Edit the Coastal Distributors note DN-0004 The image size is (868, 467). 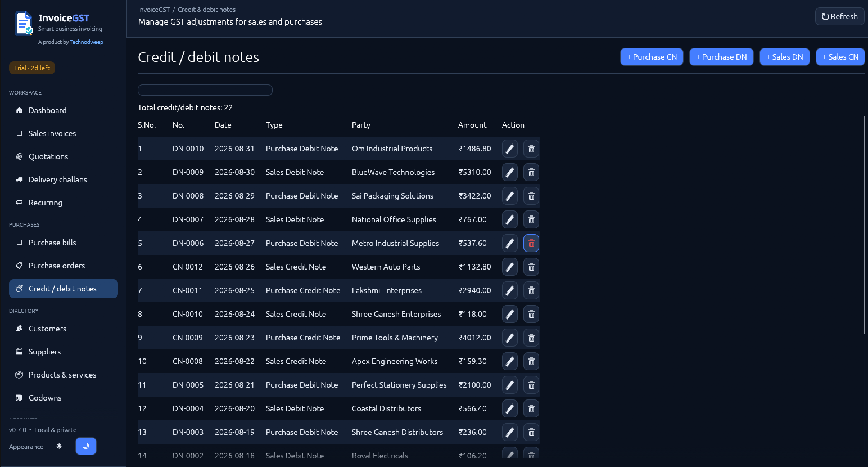click(x=510, y=408)
